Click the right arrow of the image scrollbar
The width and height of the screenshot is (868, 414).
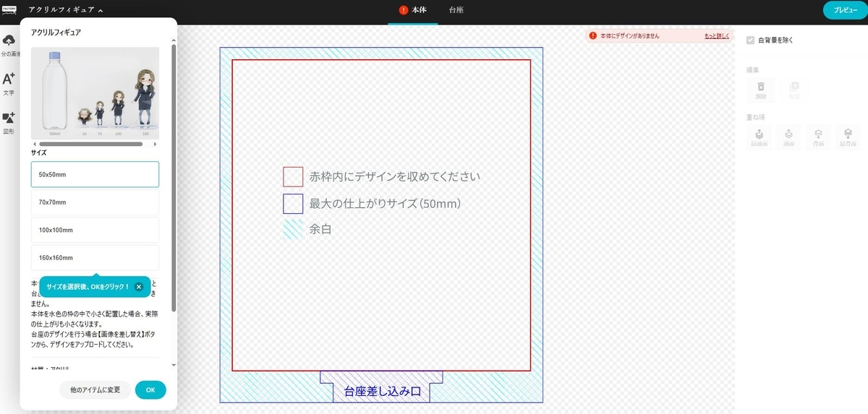(156, 144)
